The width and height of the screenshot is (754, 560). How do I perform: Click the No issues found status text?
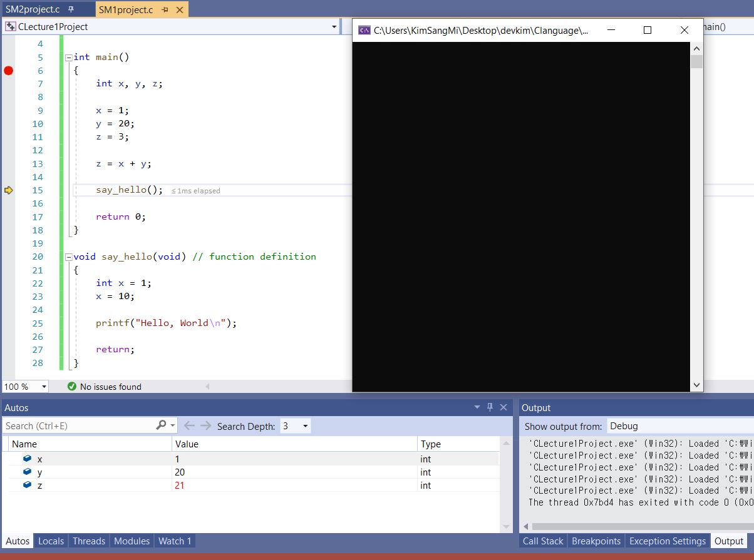click(x=111, y=387)
